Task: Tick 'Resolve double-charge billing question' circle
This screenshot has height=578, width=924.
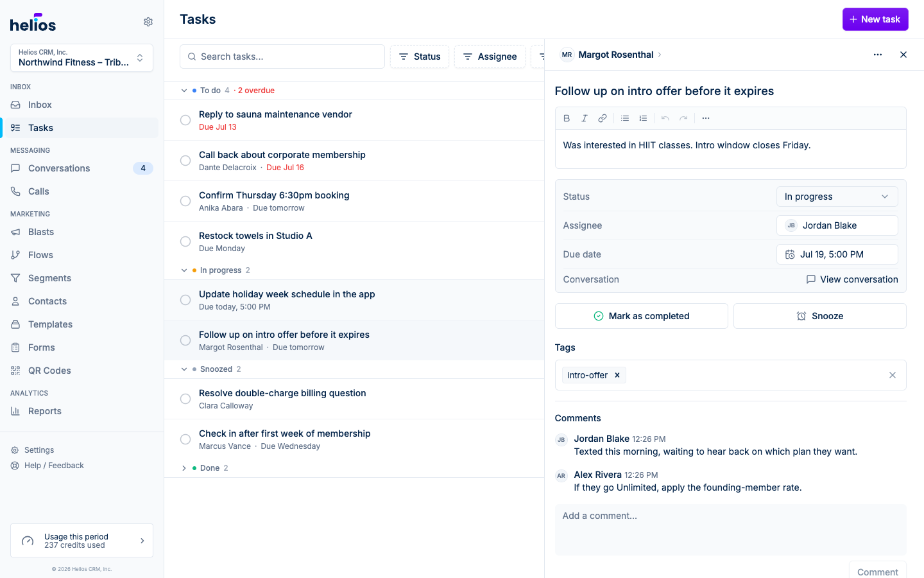Action: (185, 399)
